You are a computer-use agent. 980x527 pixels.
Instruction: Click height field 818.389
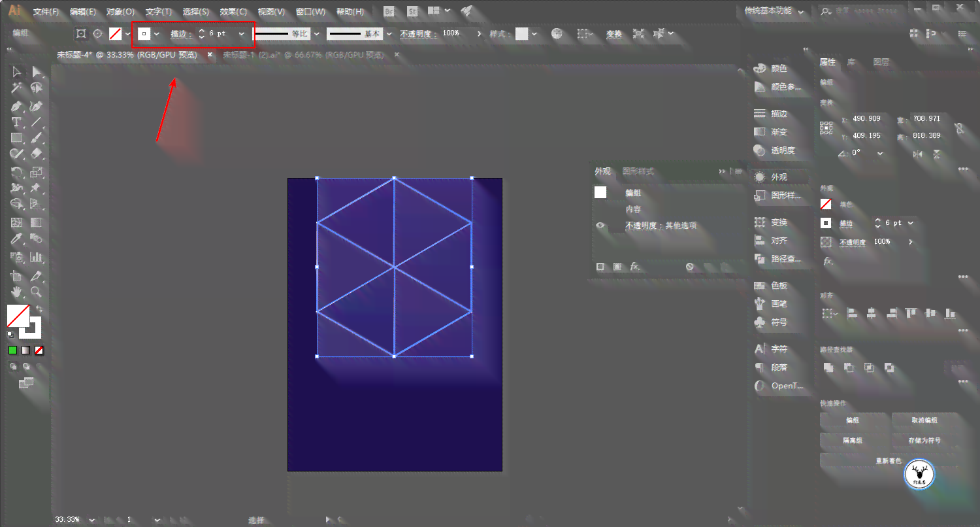928,136
